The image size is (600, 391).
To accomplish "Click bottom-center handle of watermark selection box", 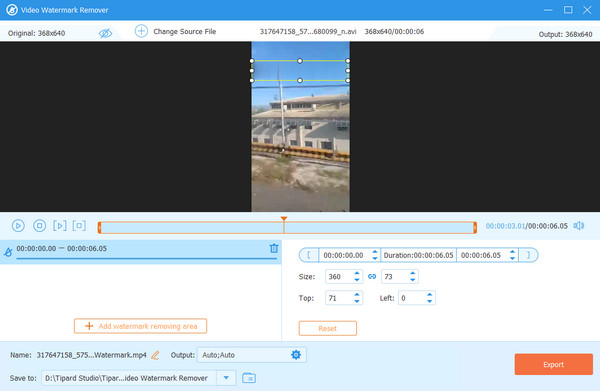I will (300, 80).
